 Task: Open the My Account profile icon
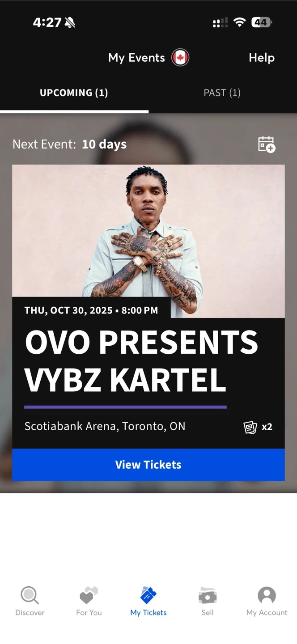click(x=267, y=595)
